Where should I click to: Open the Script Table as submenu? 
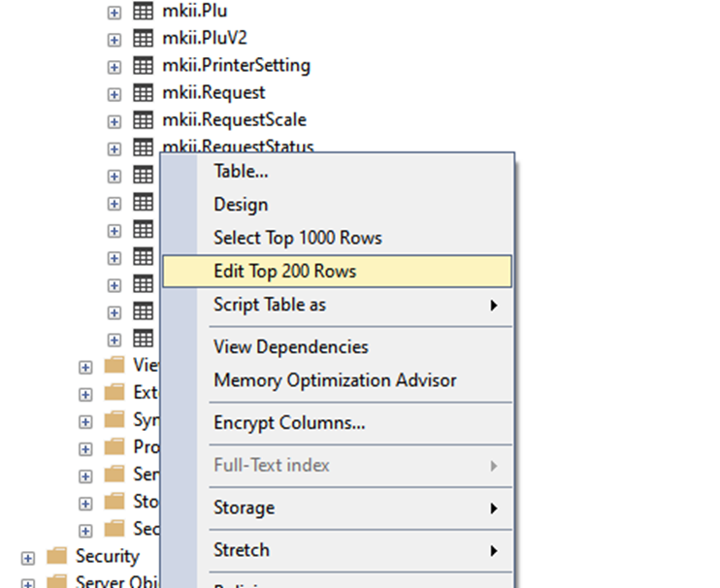270,305
